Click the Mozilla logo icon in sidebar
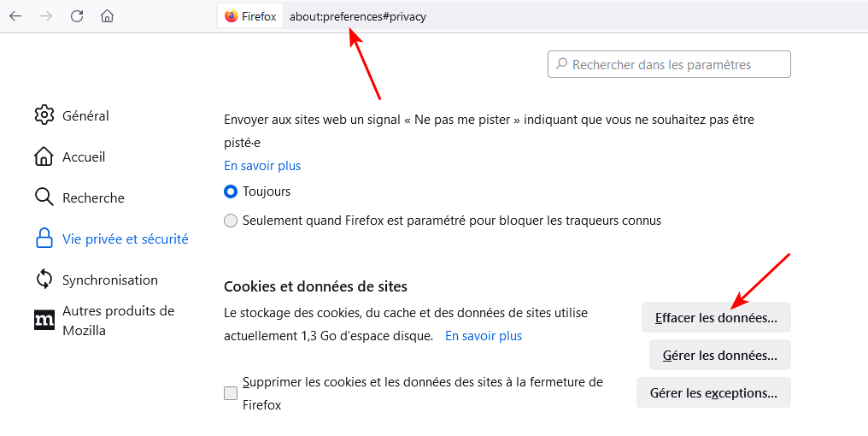Image resolution: width=868 pixels, height=436 pixels. coord(44,320)
